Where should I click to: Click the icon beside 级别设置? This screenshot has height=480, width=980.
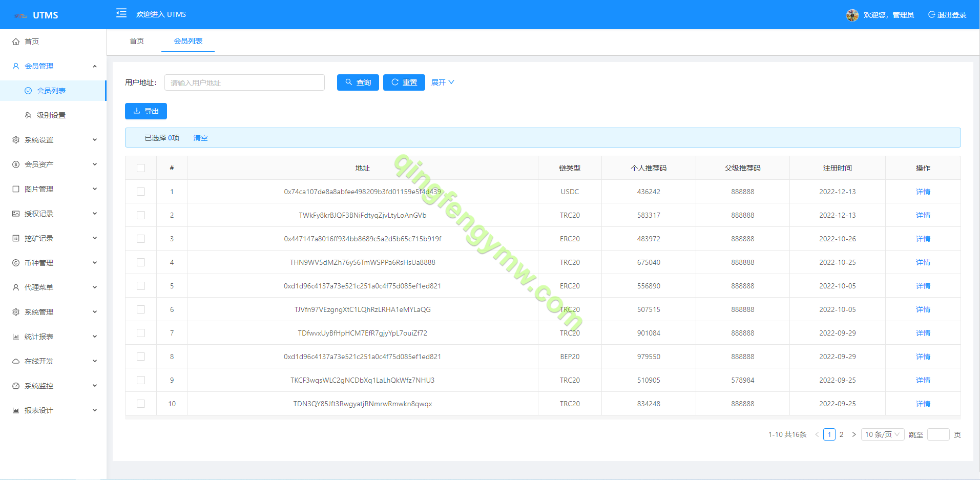pyautogui.click(x=28, y=115)
